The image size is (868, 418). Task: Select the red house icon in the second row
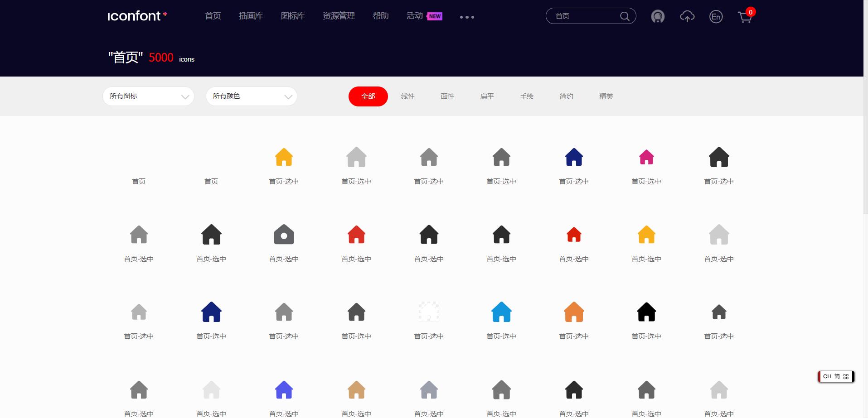point(356,234)
